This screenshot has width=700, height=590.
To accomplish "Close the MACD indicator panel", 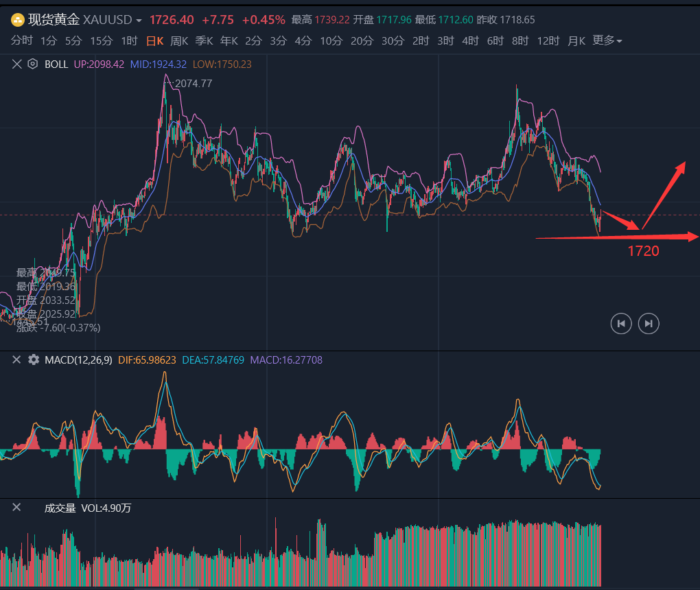I will pyautogui.click(x=16, y=359).
